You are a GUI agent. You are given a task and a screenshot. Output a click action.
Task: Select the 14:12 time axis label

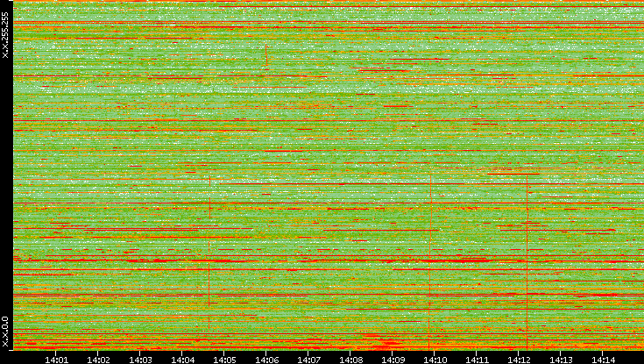pyautogui.click(x=519, y=360)
